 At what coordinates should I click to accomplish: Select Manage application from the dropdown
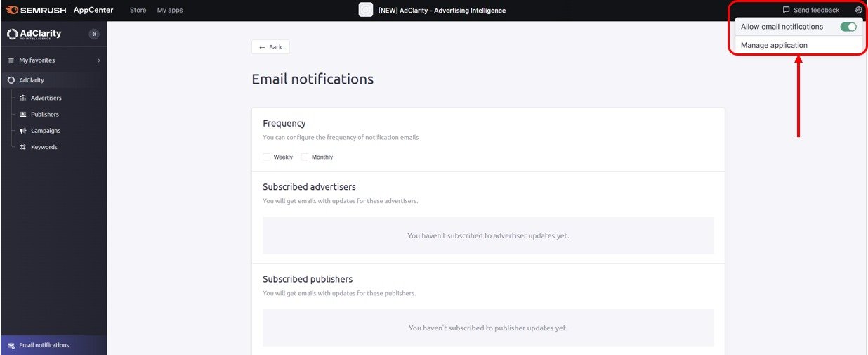774,45
